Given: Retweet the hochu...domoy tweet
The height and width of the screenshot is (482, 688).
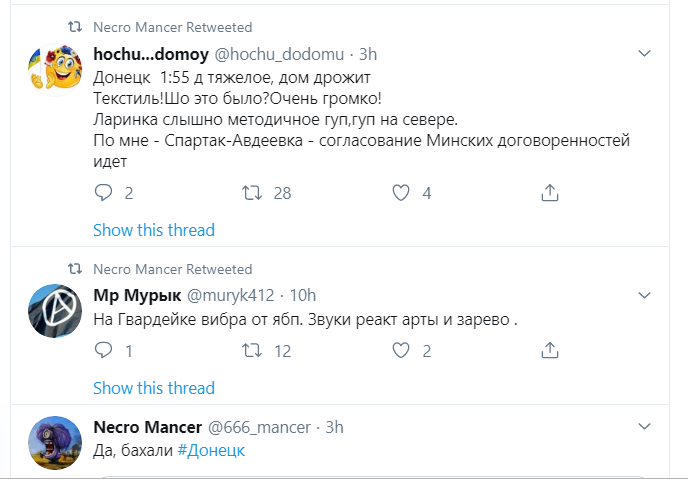Looking at the screenshot, I should pos(251,192).
